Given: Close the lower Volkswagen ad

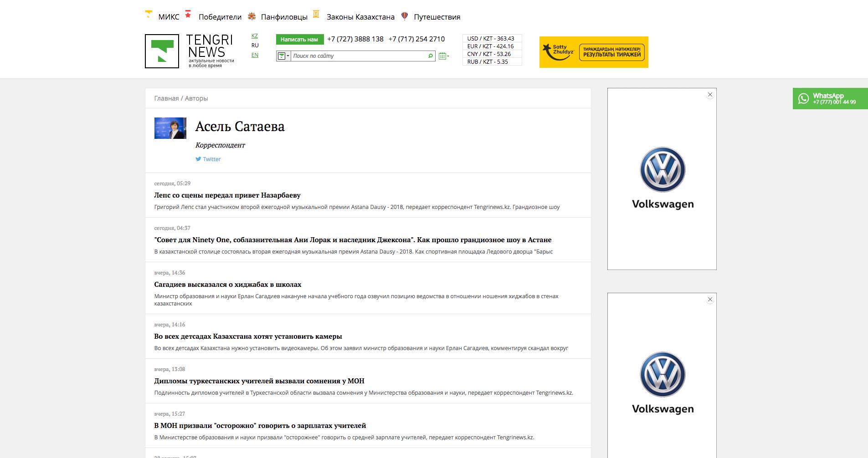Looking at the screenshot, I should coord(710,300).
